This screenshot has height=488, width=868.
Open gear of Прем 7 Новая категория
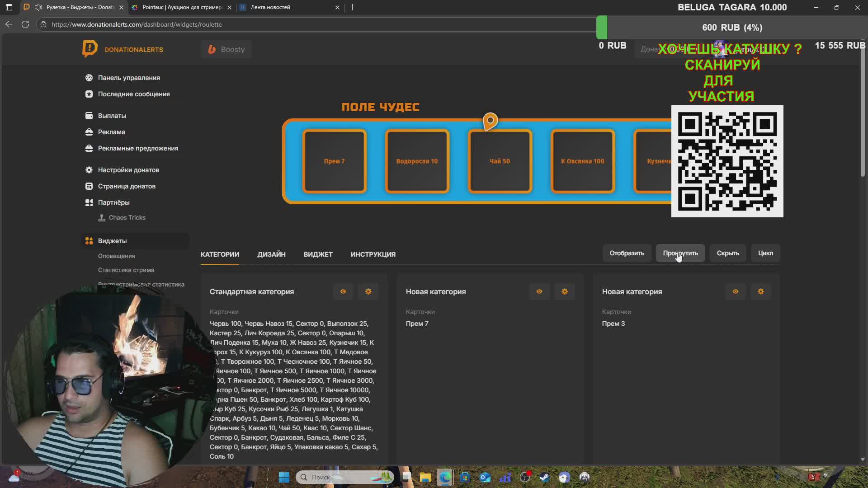(565, 291)
